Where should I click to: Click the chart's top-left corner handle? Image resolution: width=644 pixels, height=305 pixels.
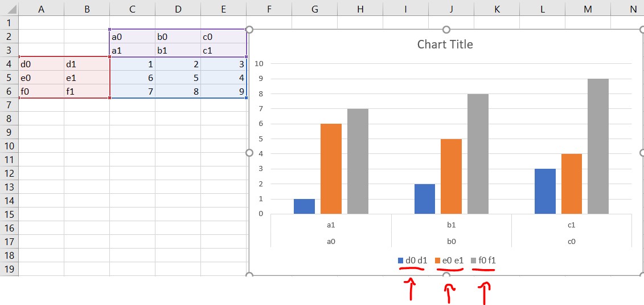point(249,30)
